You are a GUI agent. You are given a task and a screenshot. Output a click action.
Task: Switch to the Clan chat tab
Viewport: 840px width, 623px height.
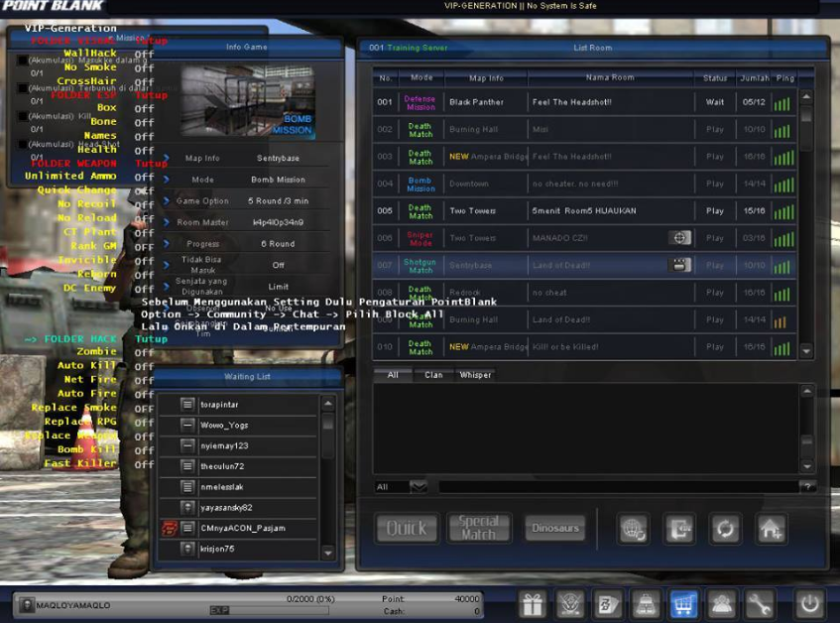coord(434,375)
